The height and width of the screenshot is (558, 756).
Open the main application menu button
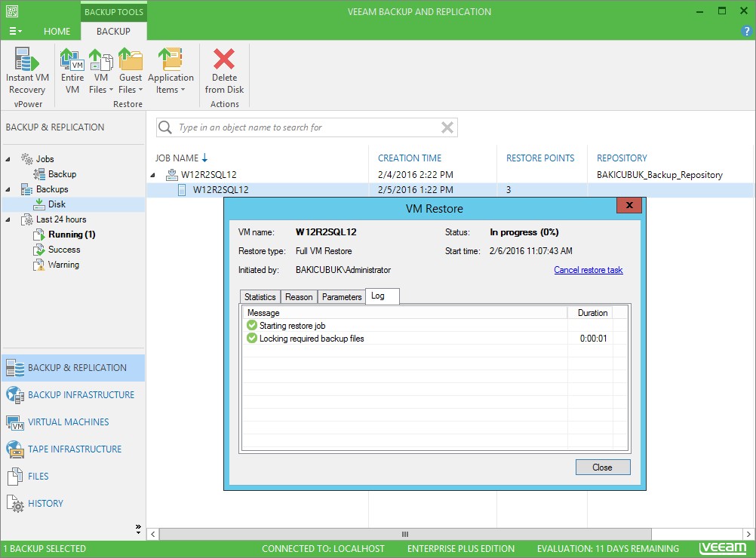click(15, 32)
